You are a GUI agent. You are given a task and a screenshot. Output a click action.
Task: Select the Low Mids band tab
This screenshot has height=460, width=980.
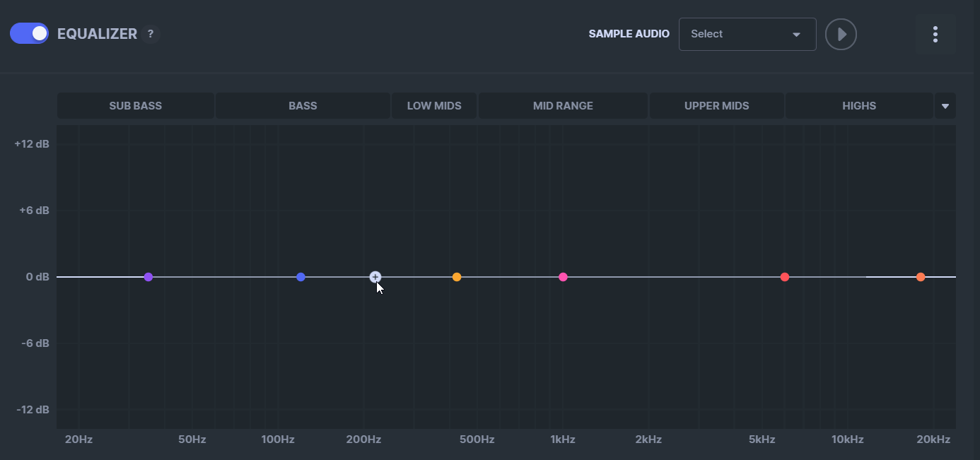(x=434, y=106)
